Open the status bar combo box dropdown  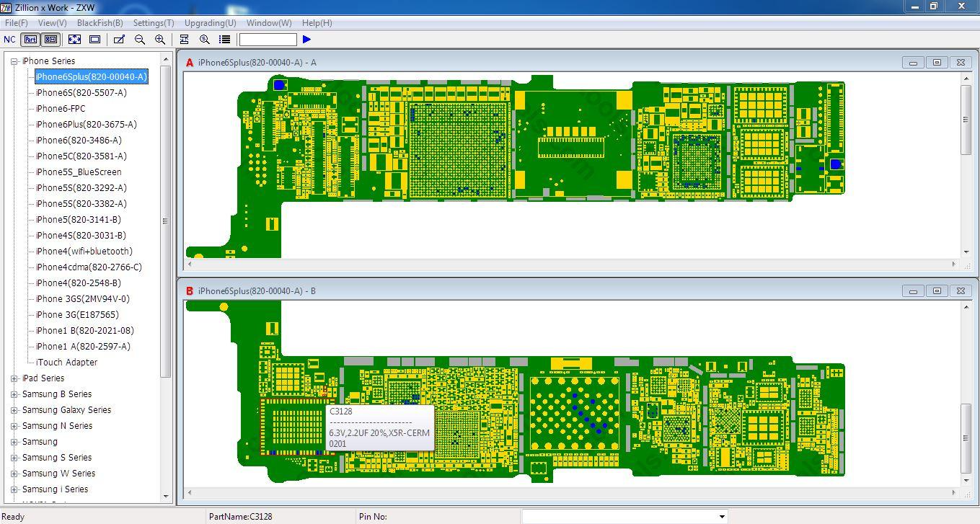click(721, 516)
